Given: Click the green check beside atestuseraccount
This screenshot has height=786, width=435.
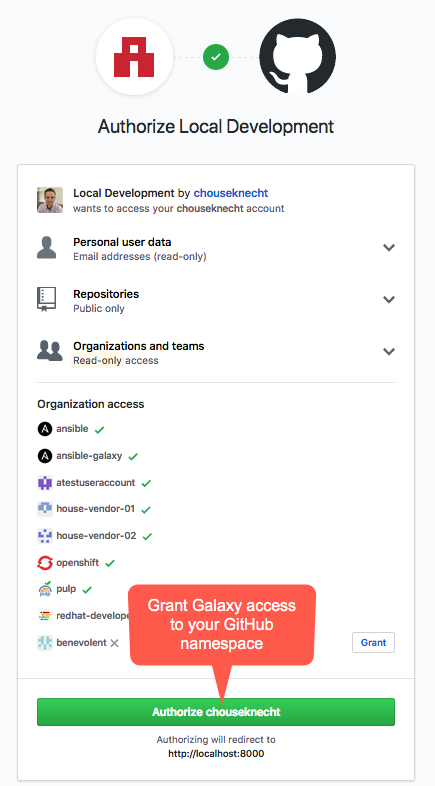Looking at the screenshot, I should [x=146, y=483].
